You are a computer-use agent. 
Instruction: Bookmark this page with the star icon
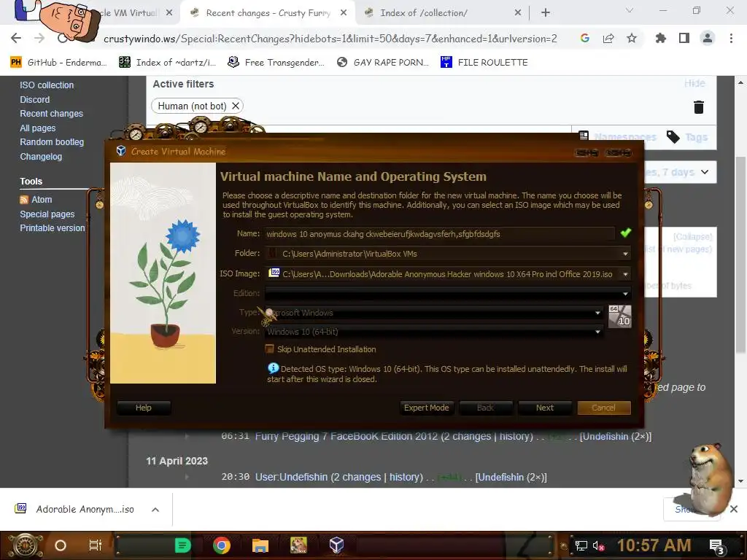pos(631,38)
